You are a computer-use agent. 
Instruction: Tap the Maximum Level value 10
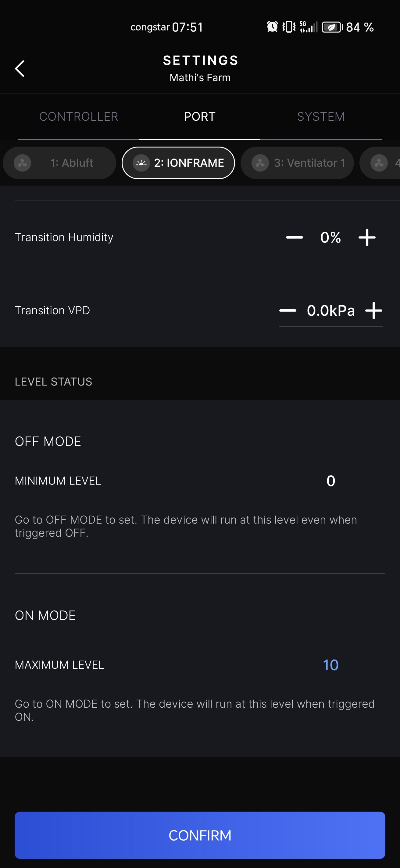(330, 665)
